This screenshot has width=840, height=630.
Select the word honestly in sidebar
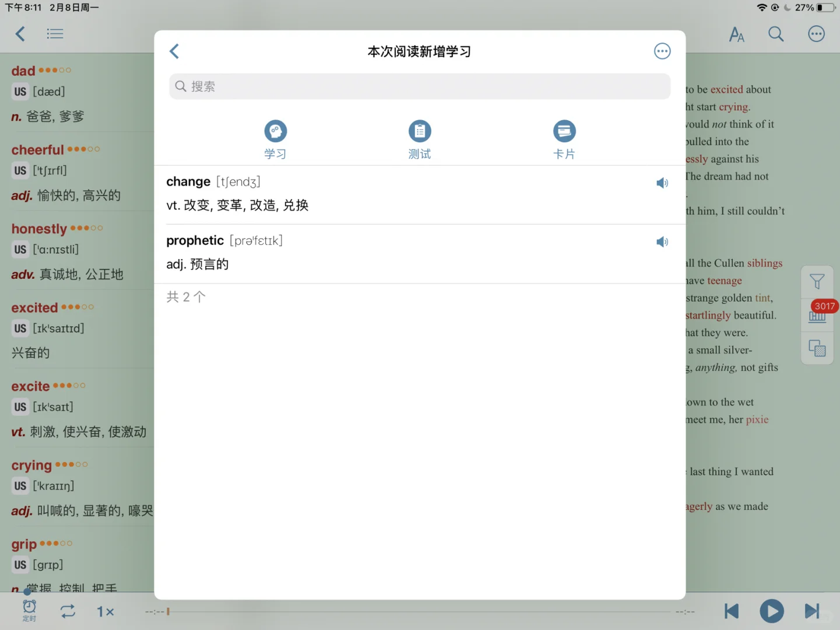[x=39, y=229]
